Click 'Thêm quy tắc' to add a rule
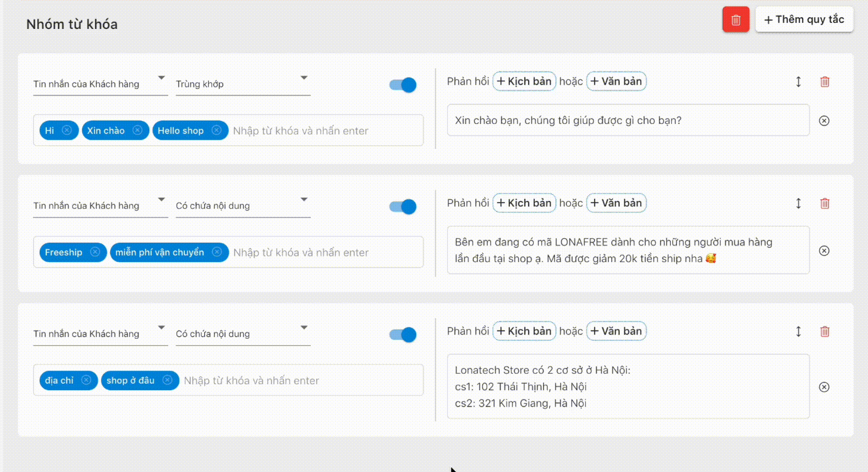868x472 pixels. (804, 20)
